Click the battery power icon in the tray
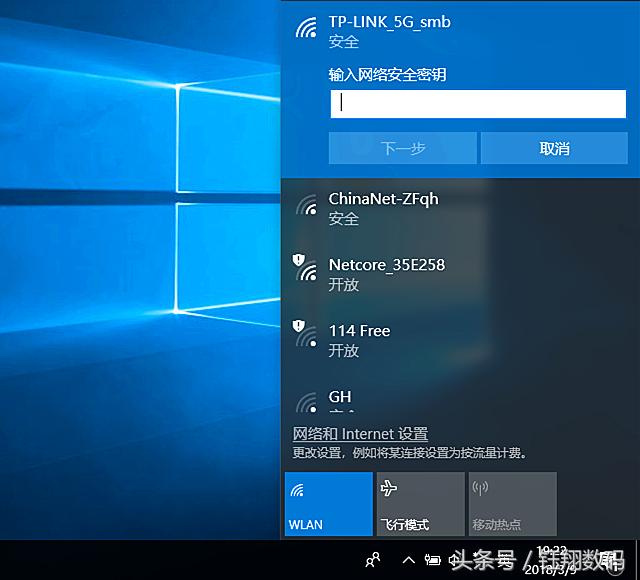The width and height of the screenshot is (640, 580). (432, 560)
